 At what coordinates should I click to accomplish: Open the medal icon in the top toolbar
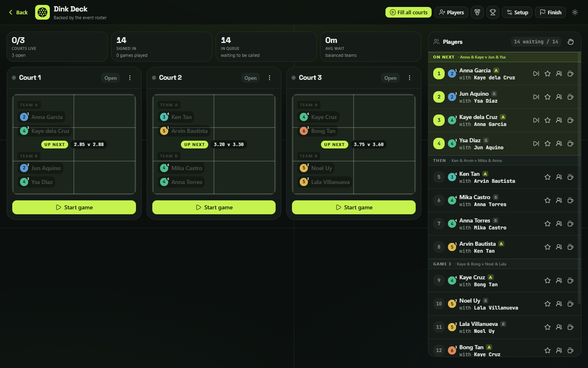[477, 12]
